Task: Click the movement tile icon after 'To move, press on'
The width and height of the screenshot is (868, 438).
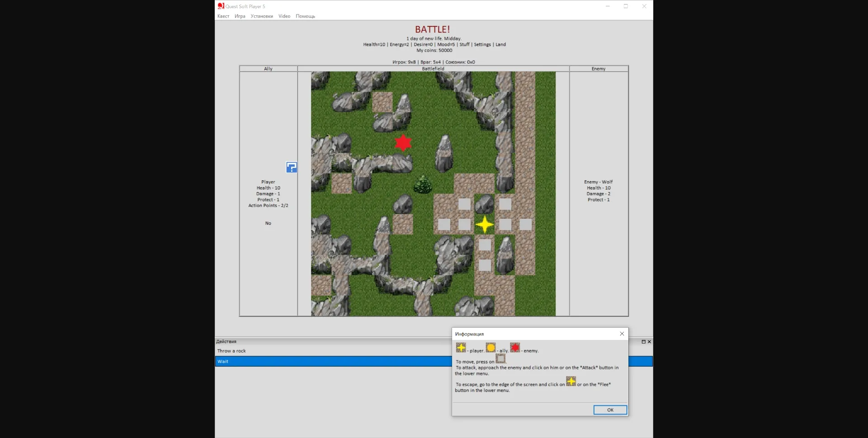Action: click(x=500, y=358)
